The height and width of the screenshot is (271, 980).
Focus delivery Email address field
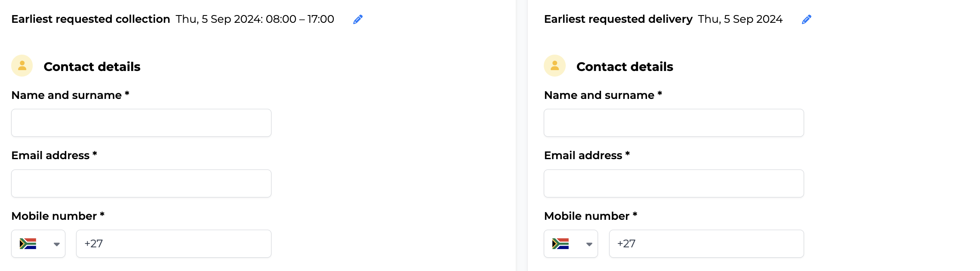674,184
